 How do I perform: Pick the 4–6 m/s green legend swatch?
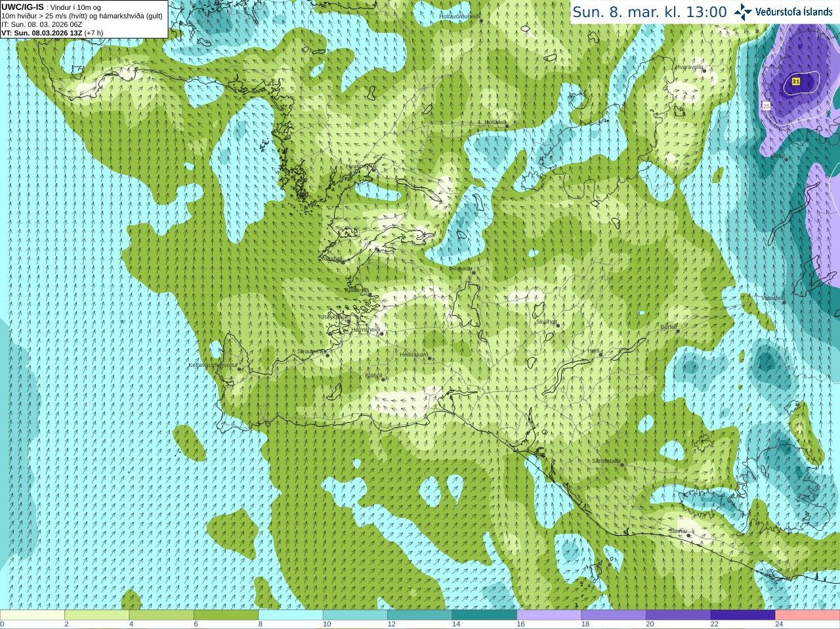[161, 615]
